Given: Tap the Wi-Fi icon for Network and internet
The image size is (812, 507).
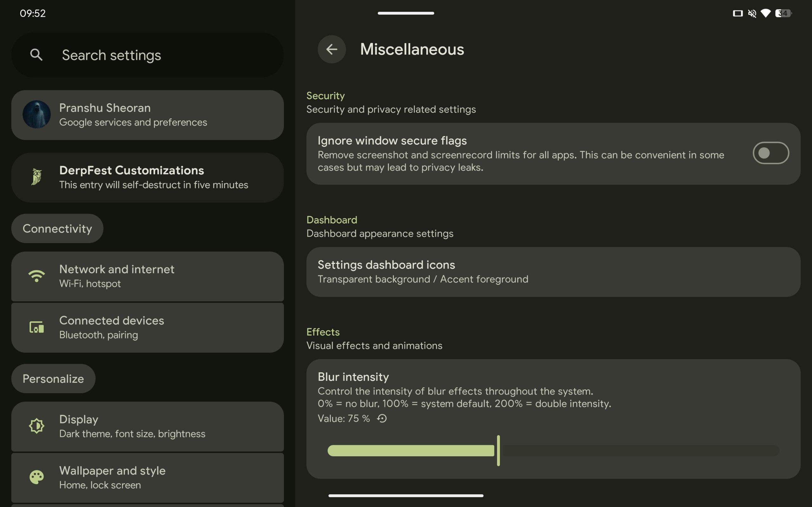Looking at the screenshot, I should coord(36,276).
